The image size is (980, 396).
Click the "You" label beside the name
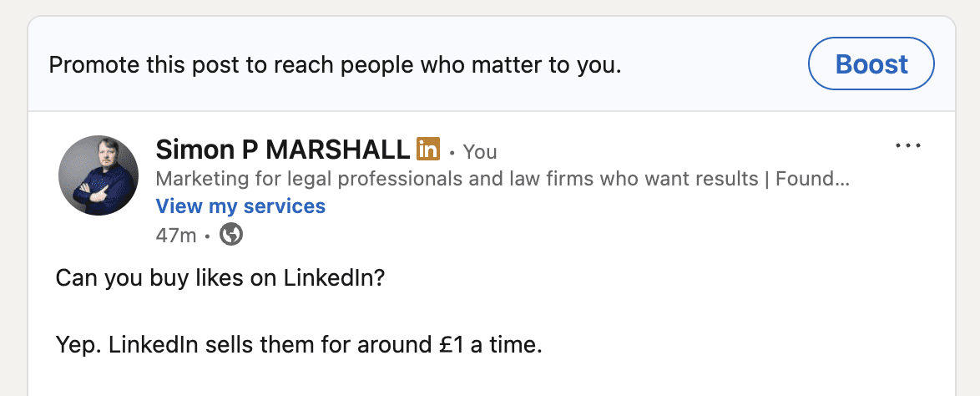(480, 151)
